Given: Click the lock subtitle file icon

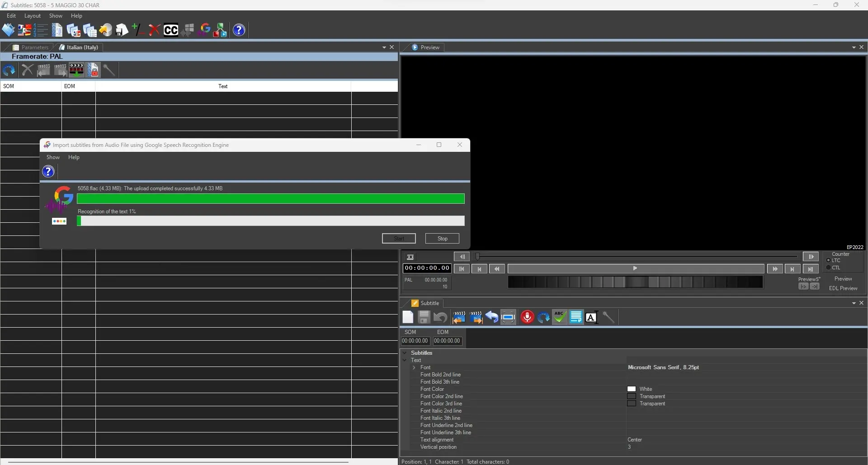Looking at the screenshot, I should click(x=93, y=70).
